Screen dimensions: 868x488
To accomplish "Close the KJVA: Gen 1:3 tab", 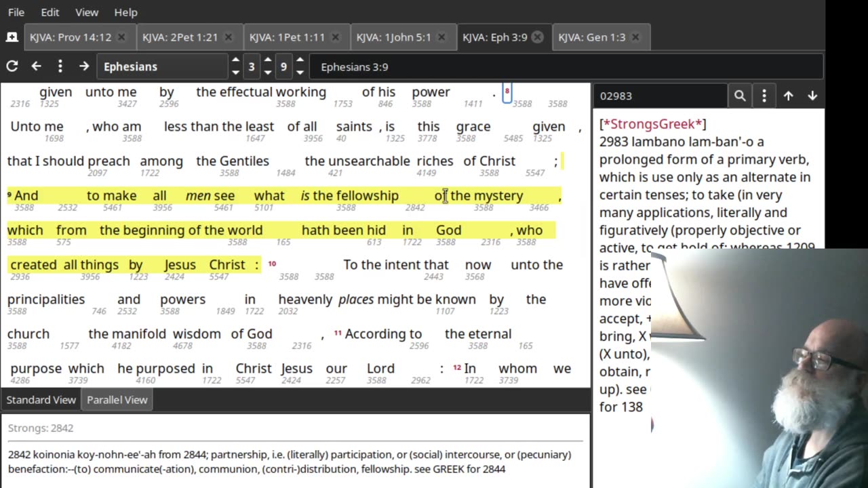I will pos(635,37).
